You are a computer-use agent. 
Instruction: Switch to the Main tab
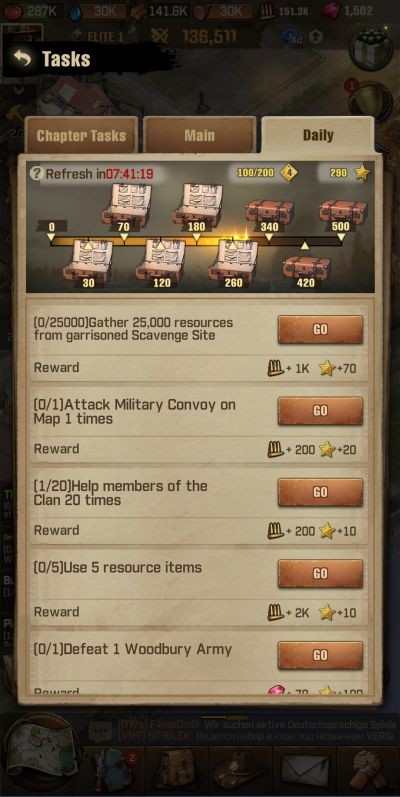click(199, 135)
